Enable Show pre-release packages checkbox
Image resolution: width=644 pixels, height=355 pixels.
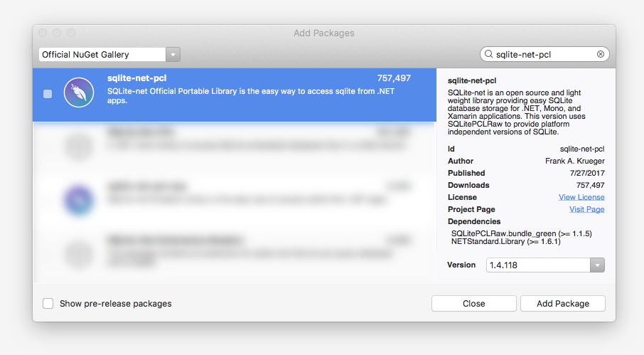click(x=48, y=304)
